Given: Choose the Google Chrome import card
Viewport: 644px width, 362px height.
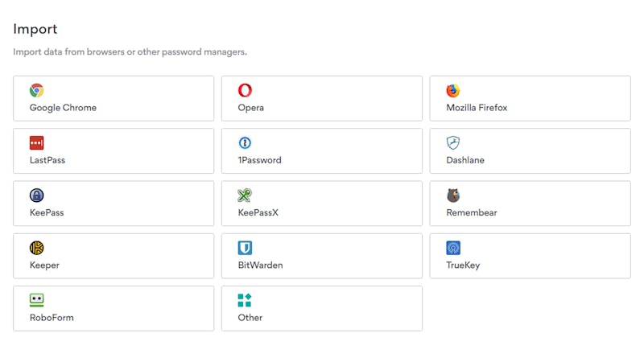Looking at the screenshot, I should click(114, 98).
